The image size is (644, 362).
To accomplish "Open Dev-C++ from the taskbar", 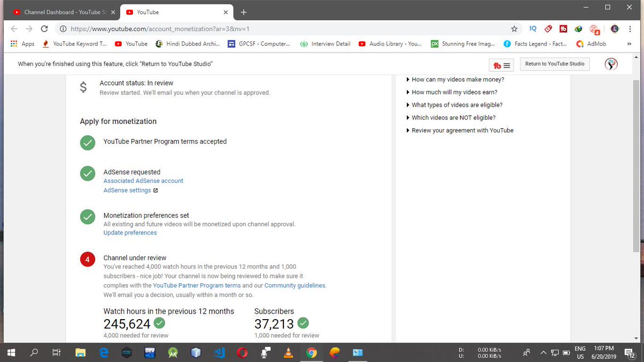I will [150, 352].
